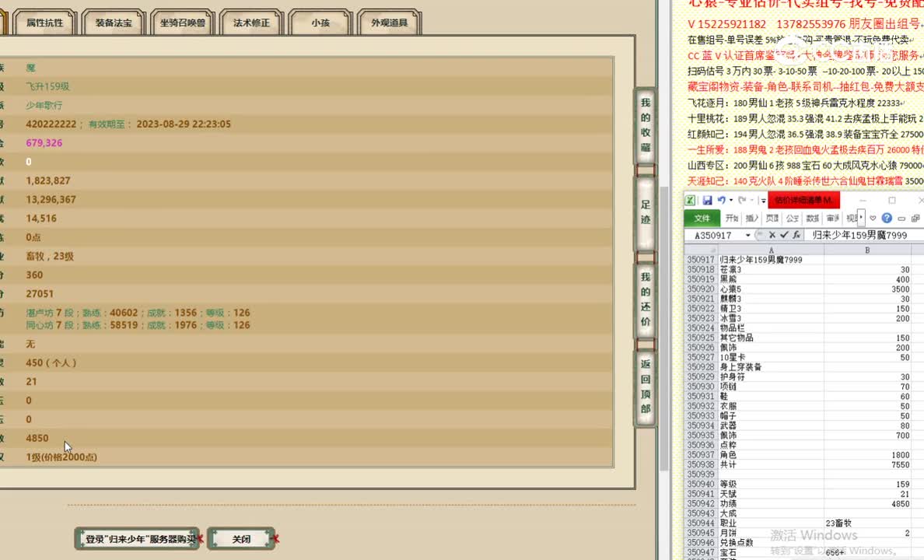Expand the Undo history dropdown arrow

point(731,200)
